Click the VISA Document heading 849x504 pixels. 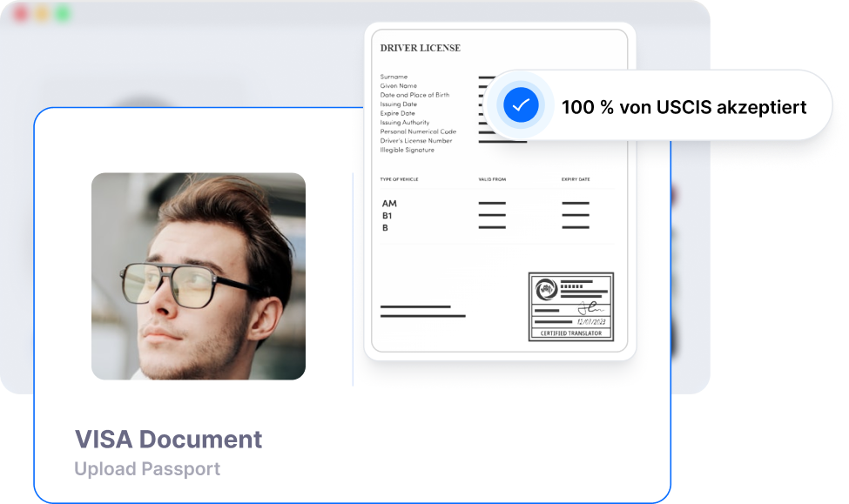click(x=168, y=439)
